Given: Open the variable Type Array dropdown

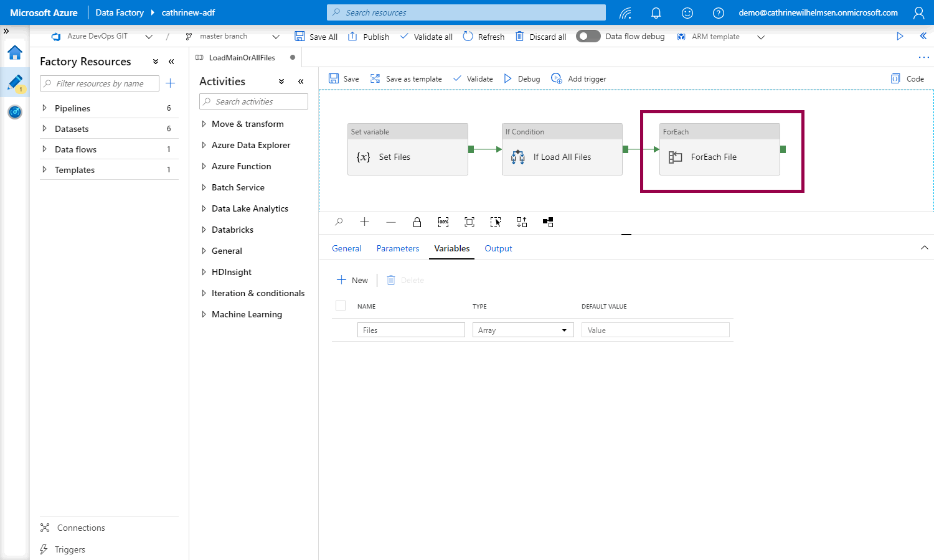Looking at the screenshot, I should pos(522,330).
